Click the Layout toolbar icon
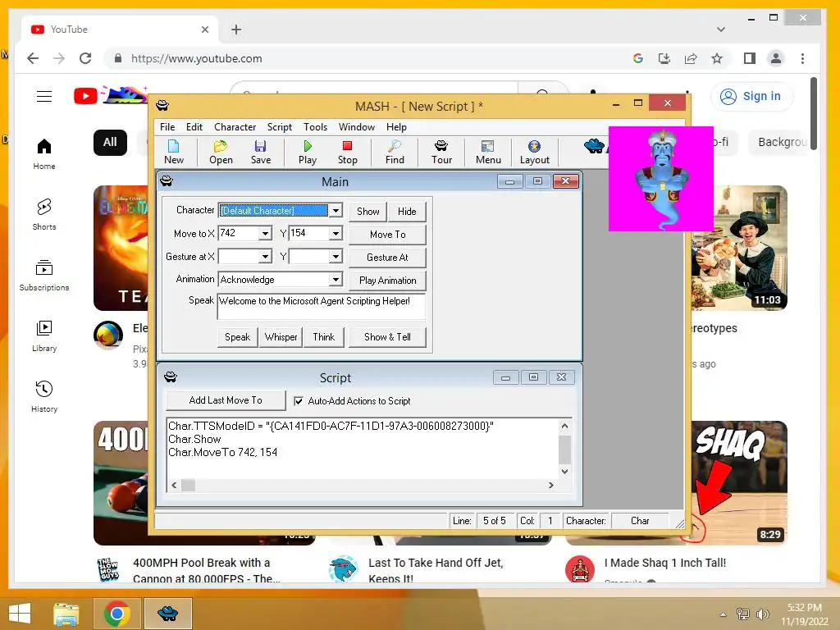 pyautogui.click(x=534, y=152)
